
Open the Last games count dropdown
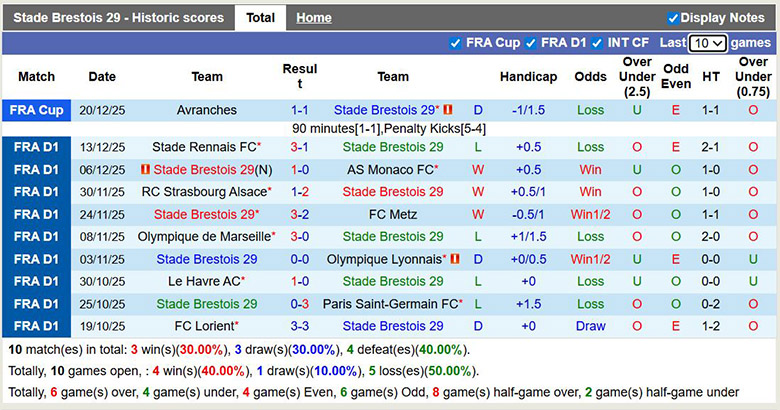click(x=708, y=43)
